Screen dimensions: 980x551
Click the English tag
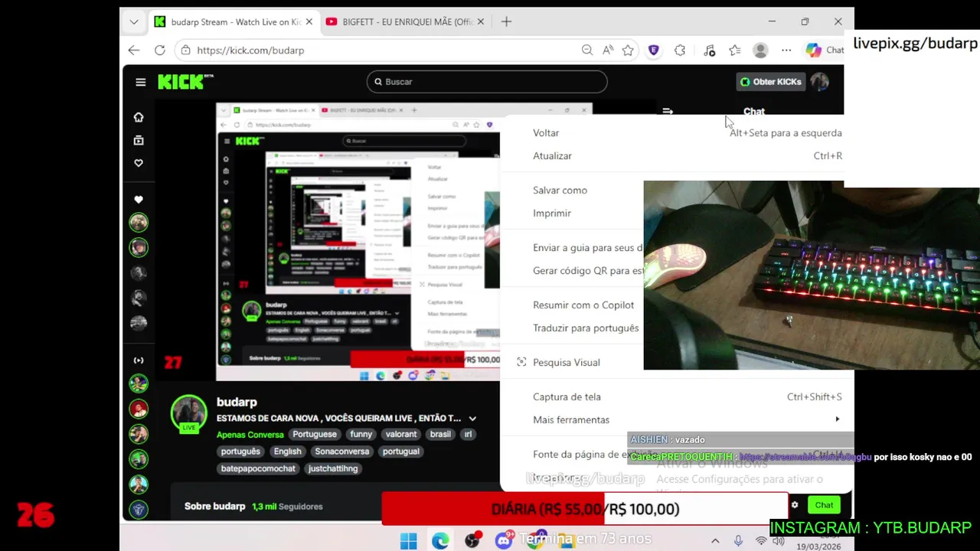[288, 452]
